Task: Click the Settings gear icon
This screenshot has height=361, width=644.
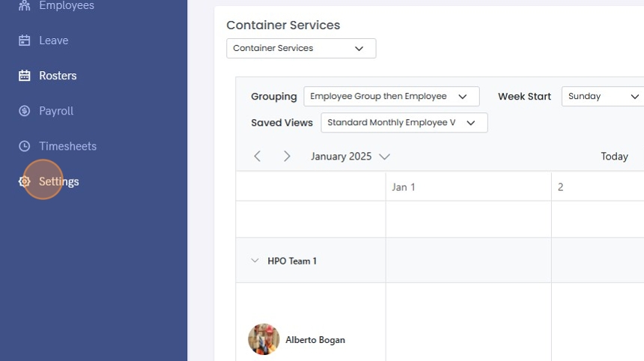Action: pos(25,181)
